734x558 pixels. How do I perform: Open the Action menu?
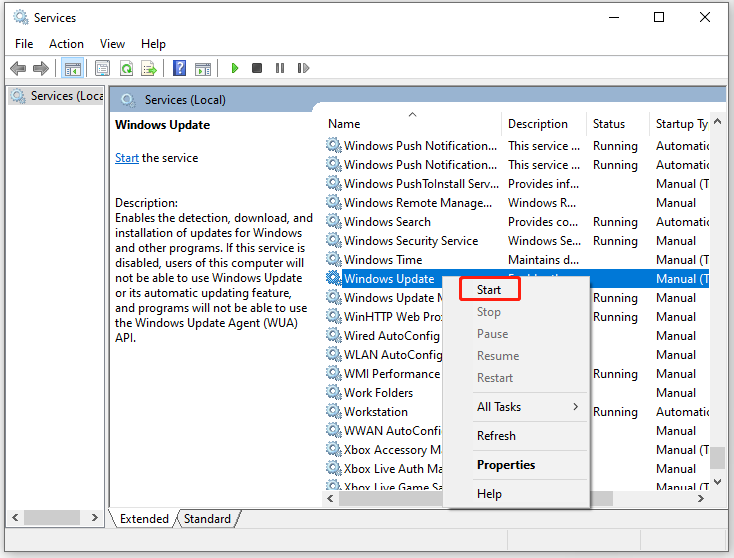(66, 44)
